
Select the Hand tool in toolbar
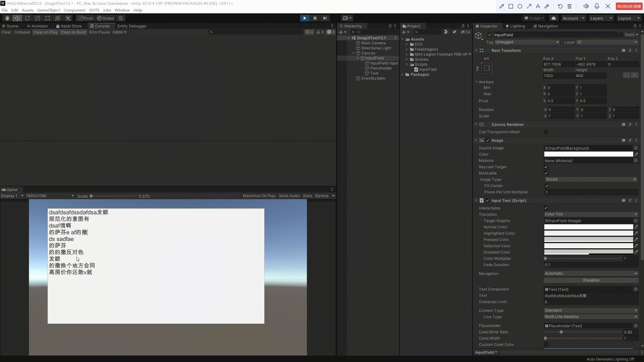(7, 18)
